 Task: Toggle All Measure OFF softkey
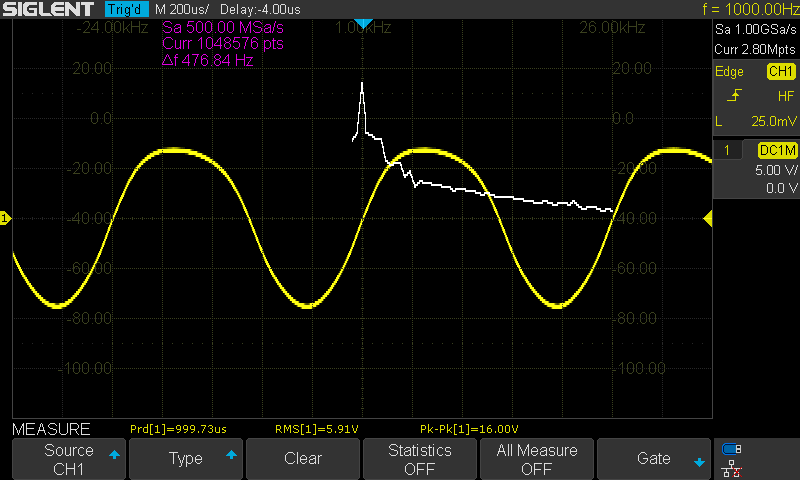[536, 459]
